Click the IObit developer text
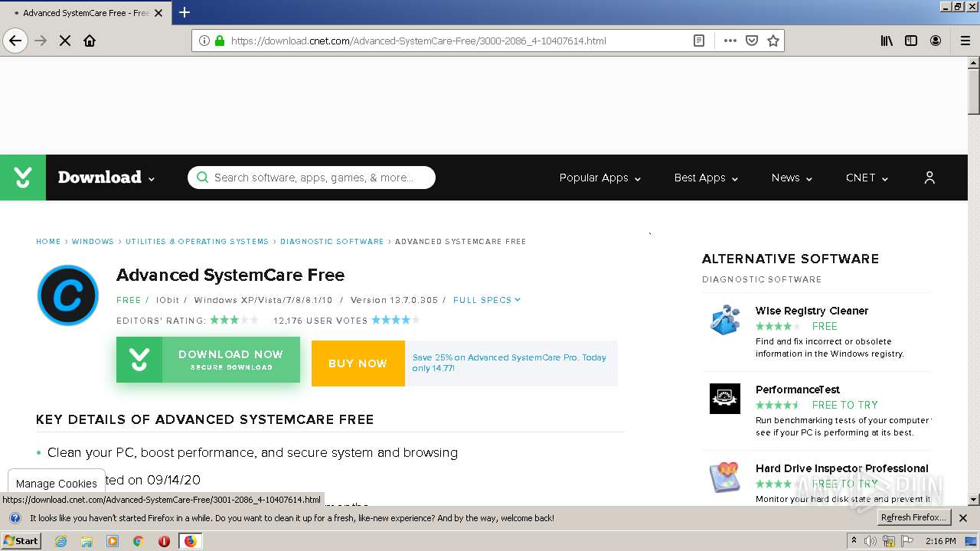This screenshot has height=551, width=980. [167, 300]
